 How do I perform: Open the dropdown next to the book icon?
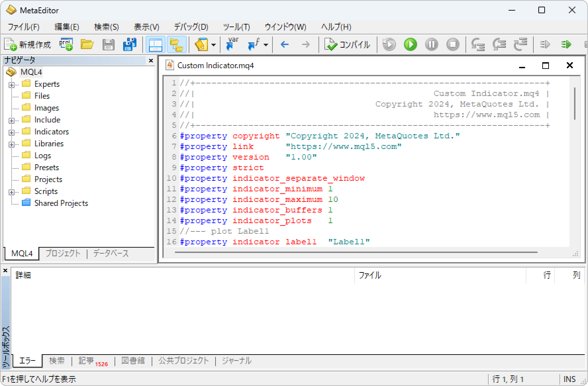point(214,45)
